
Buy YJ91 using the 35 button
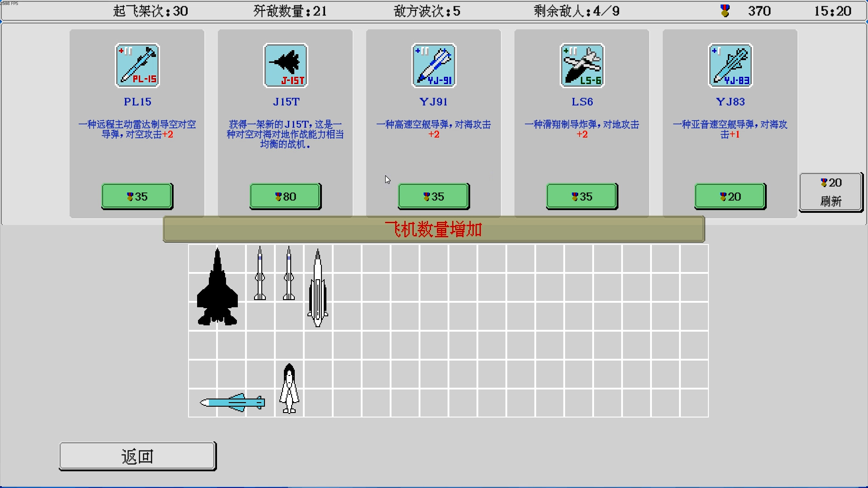pos(434,197)
